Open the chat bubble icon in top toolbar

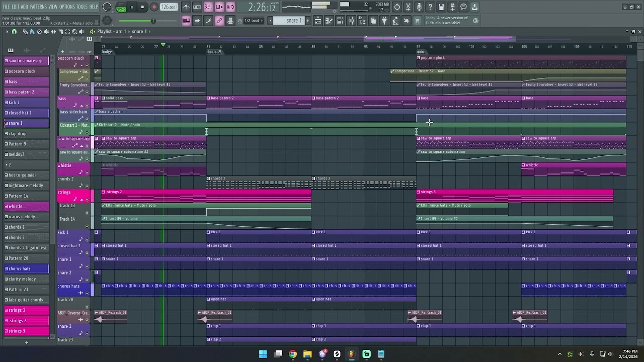click(x=463, y=7)
